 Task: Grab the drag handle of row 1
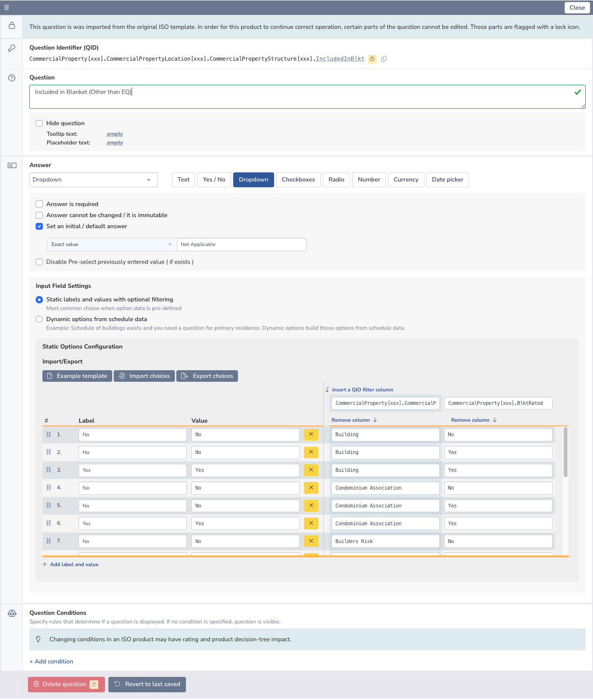(x=49, y=434)
